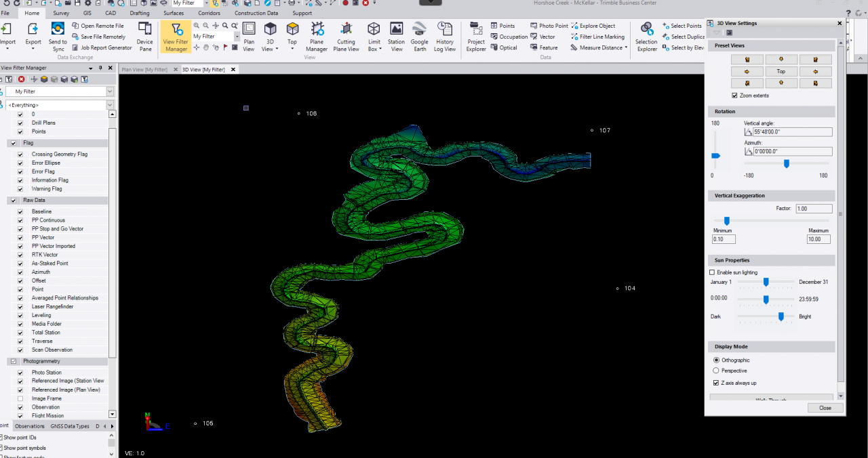Open the History Log View
The width and height of the screenshot is (868, 458).
pos(445,37)
